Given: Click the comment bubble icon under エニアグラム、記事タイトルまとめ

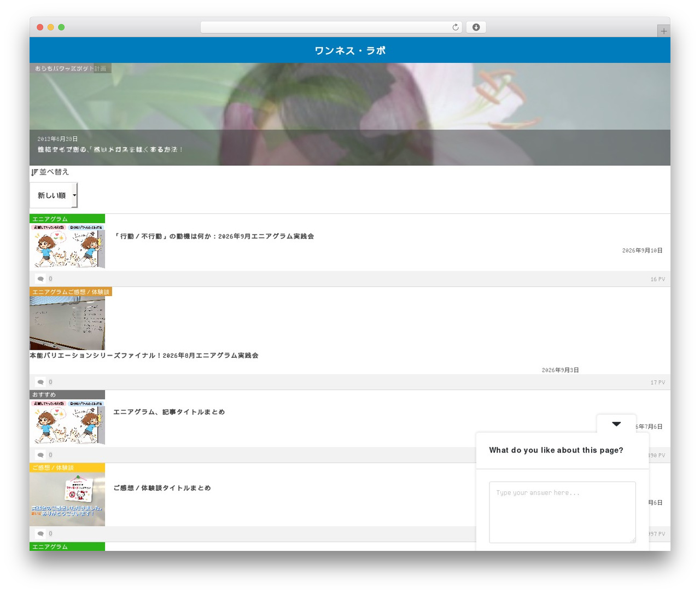Looking at the screenshot, I should (x=40, y=455).
